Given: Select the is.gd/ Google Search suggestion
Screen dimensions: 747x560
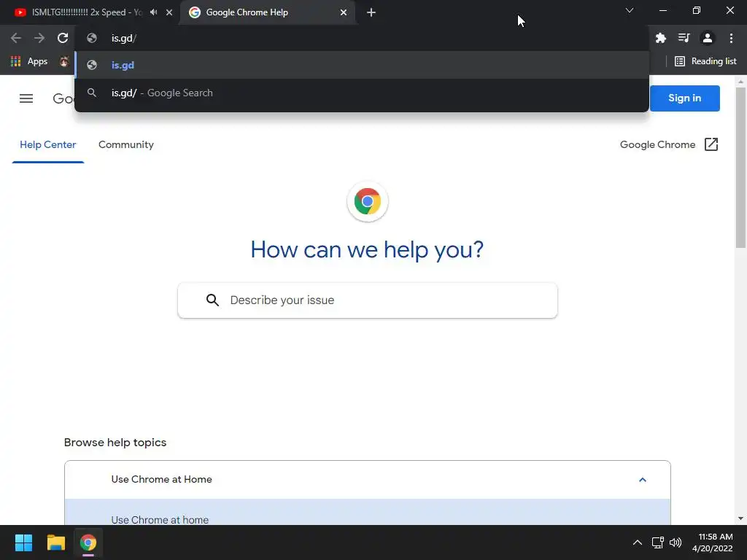Looking at the screenshot, I should [362, 93].
